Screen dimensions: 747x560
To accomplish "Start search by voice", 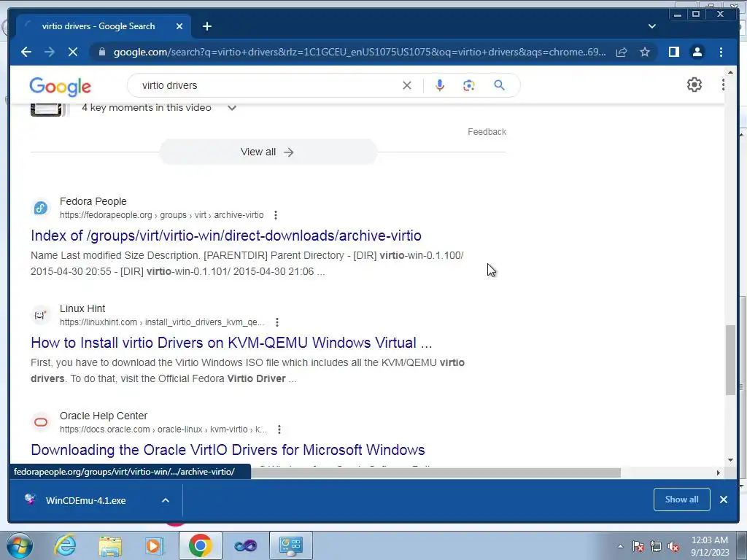I will (x=440, y=85).
